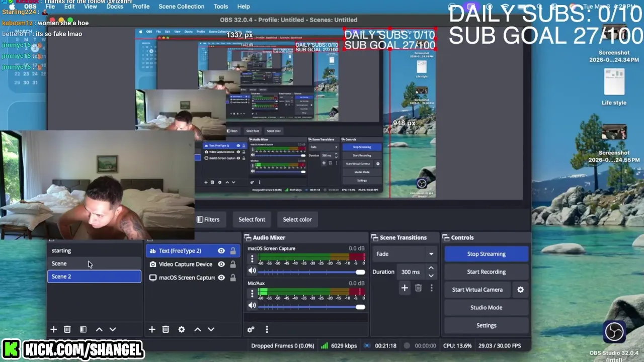Open the Tools menu
This screenshot has height=362, width=644.
pos(221,7)
